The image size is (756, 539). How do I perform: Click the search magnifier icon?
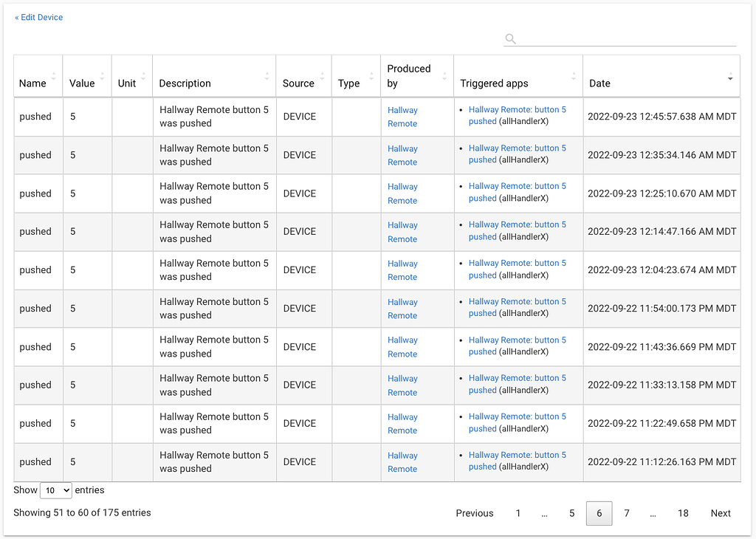coord(510,39)
